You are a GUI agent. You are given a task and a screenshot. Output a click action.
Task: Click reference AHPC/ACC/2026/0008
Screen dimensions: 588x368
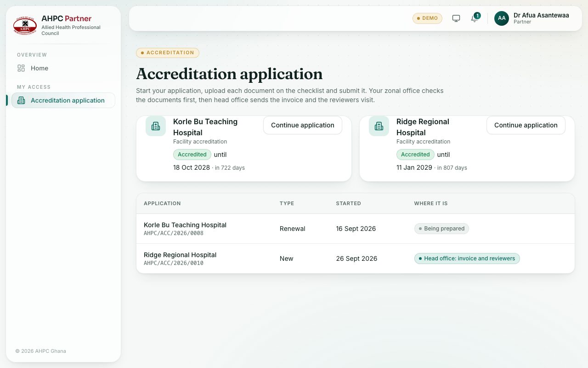coord(174,233)
